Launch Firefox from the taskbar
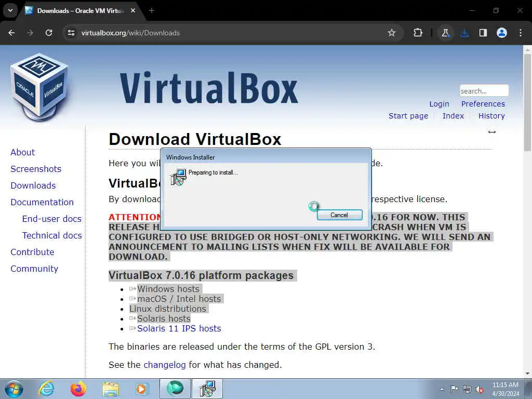The image size is (532, 399). (78, 389)
